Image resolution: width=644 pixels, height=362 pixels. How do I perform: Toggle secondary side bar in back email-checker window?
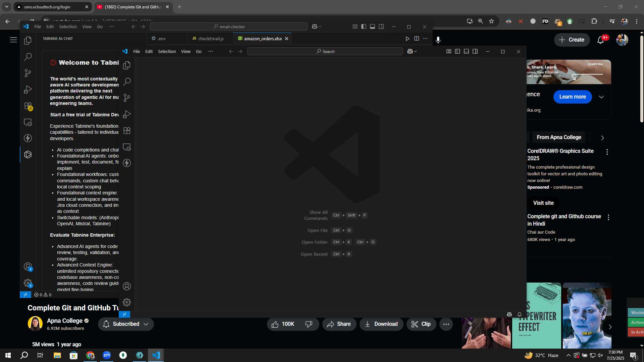click(381, 26)
